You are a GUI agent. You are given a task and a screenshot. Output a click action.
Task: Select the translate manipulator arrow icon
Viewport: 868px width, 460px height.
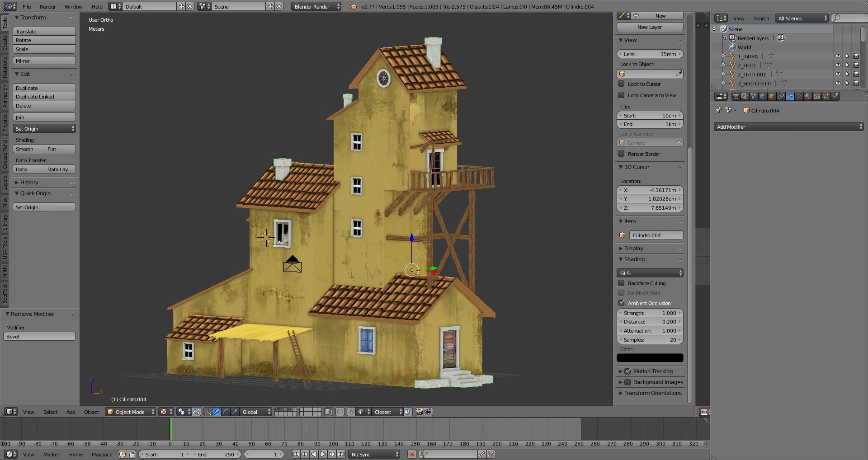coord(217,412)
